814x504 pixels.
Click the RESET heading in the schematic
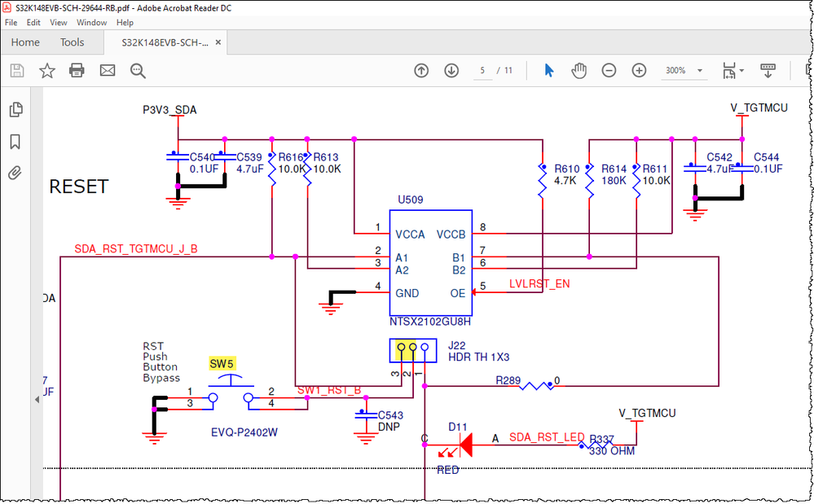tap(79, 186)
